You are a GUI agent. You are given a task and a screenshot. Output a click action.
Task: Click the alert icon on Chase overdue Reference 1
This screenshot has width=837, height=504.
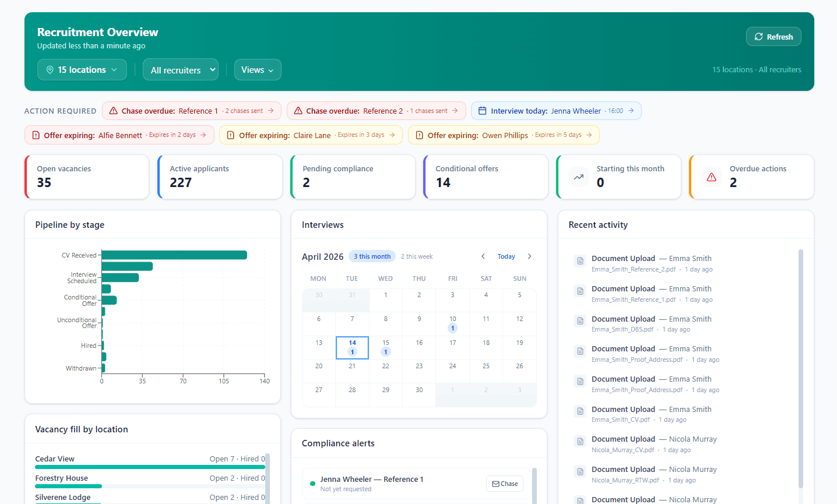(115, 110)
